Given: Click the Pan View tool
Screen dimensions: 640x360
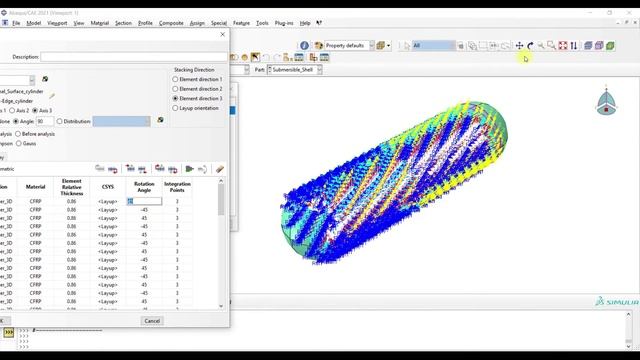Looking at the screenshot, I should [x=519, y=46].
